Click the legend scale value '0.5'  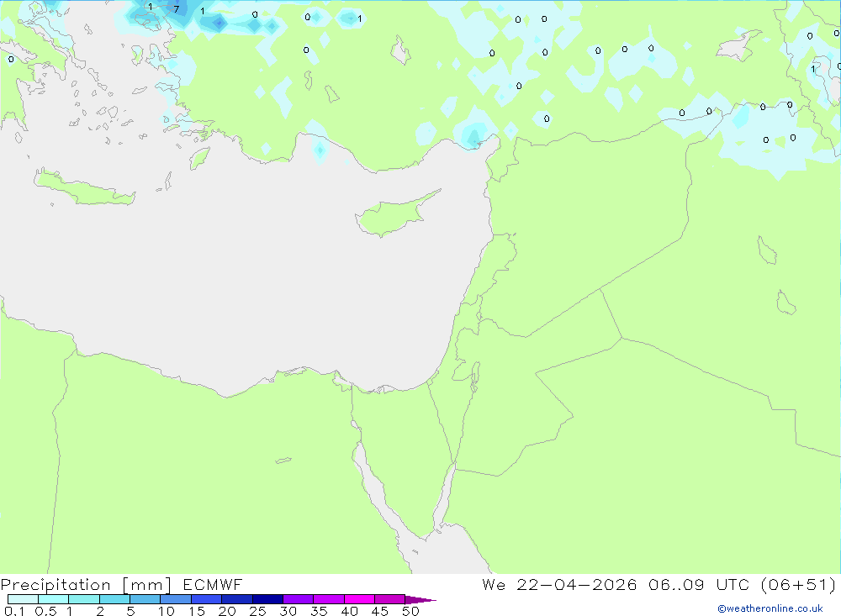(45, 611)
